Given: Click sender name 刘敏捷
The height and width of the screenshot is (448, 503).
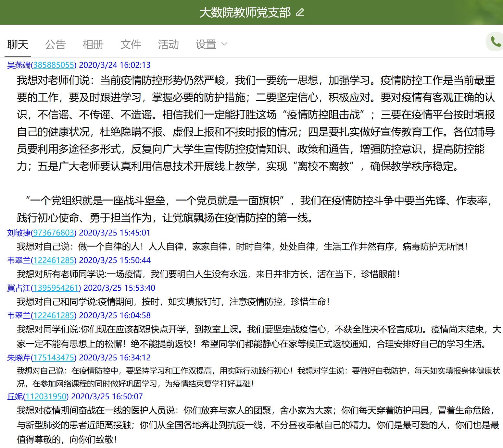Looking at the screenshot, I should pyautogui.click(x=19, y=233).
